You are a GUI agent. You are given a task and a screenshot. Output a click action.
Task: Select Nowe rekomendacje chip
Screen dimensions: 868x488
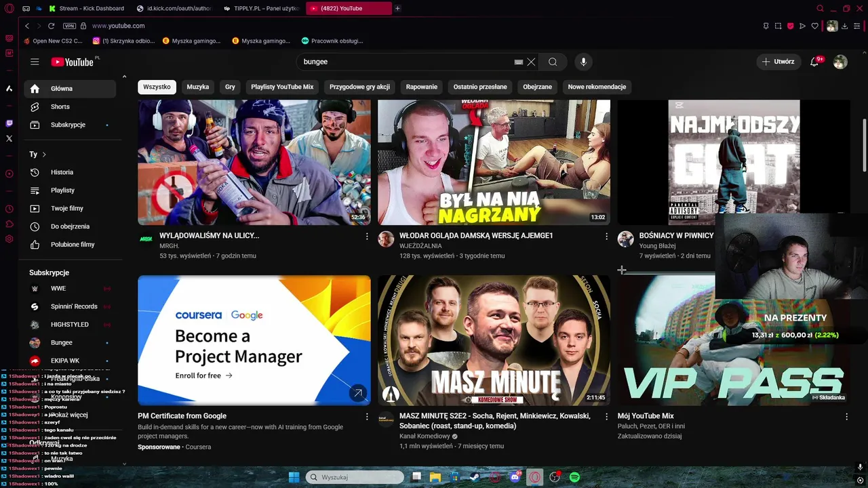click(597, 87)
